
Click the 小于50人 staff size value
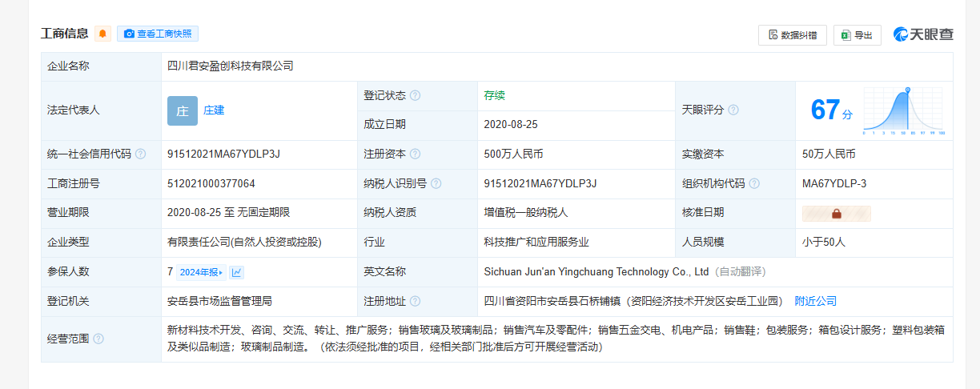(824, 242)
